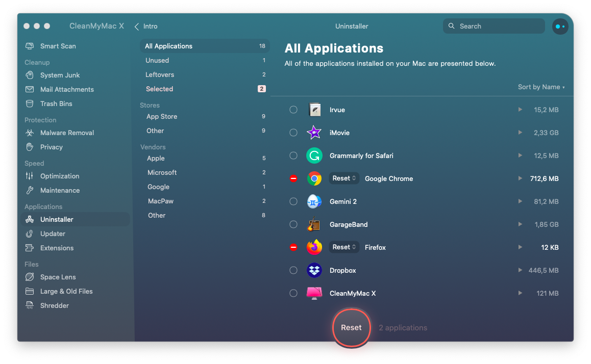Viewport: 591px width, 364px height.
Task: Select the CleanMyMac X checkbox
Action: 293,293
